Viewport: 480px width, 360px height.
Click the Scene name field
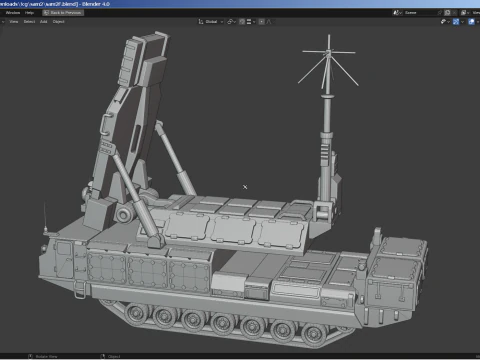point(419,13)
